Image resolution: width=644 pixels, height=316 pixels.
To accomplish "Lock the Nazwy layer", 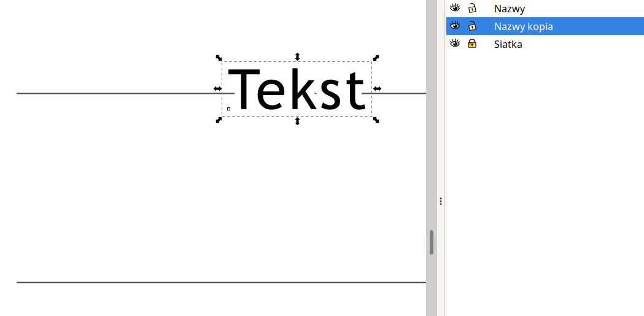I will 472,8.
